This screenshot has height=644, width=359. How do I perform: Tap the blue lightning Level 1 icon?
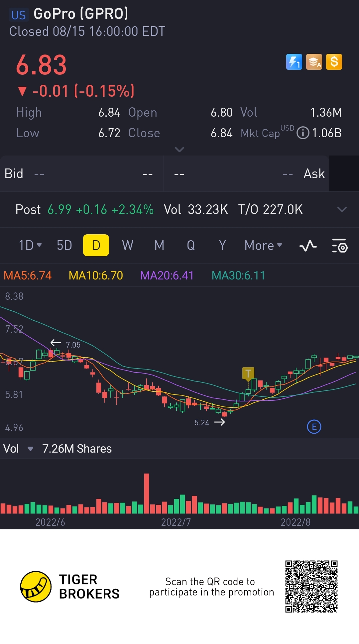click(294, 62)
